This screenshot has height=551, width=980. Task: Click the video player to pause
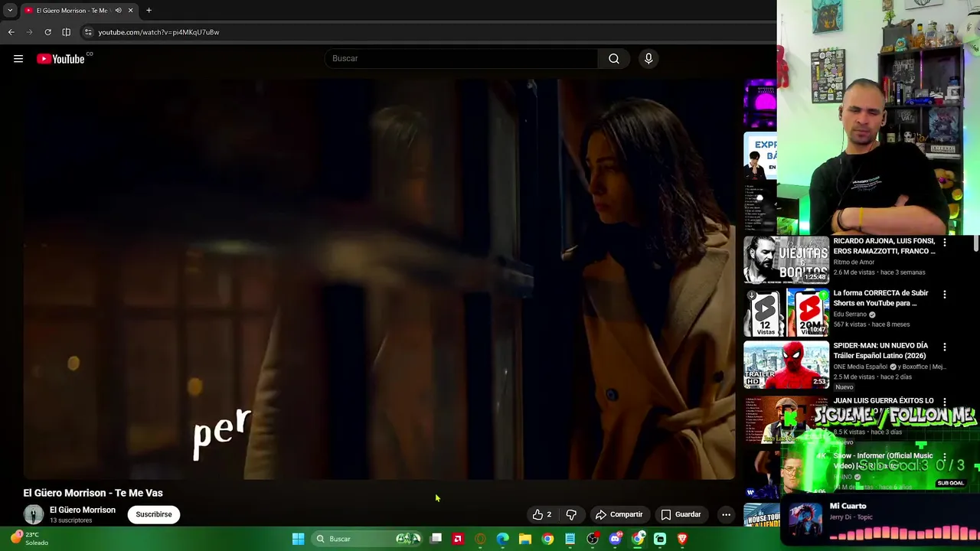pyautogui.click(x=379, y=279)
